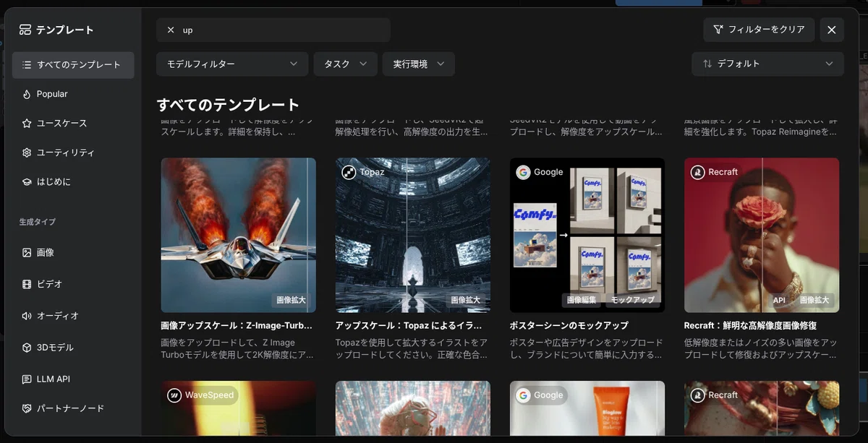868x443 pixels.
Task: Click the モックアップ tag on the poster card
Action: click(x=632, y=299)
